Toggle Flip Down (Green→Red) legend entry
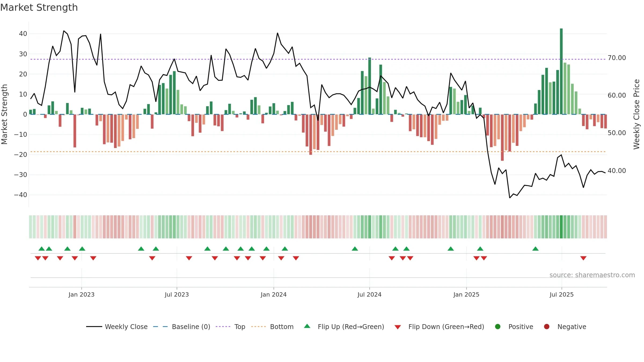 pyautogui.click(x=439, y=327)
